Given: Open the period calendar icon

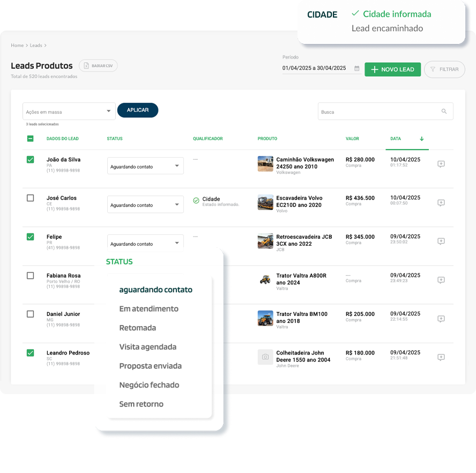Looking at the screenshot, I should tap(356, 68).
